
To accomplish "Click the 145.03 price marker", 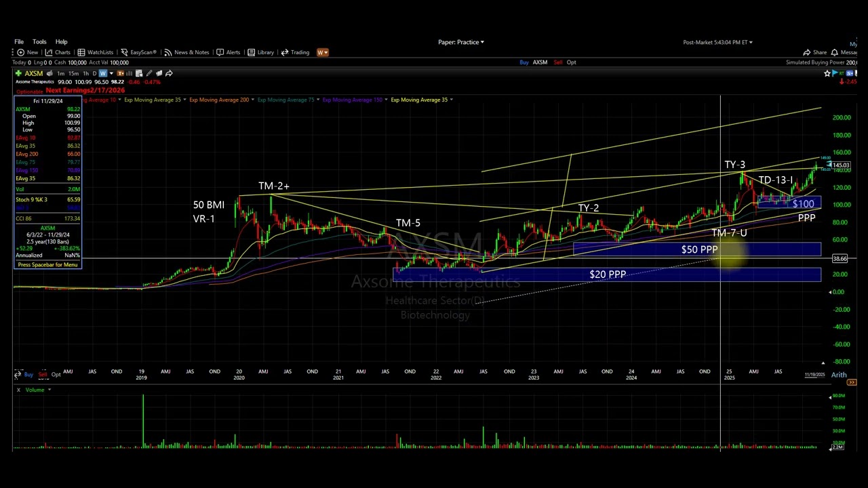I will (841, 165).
